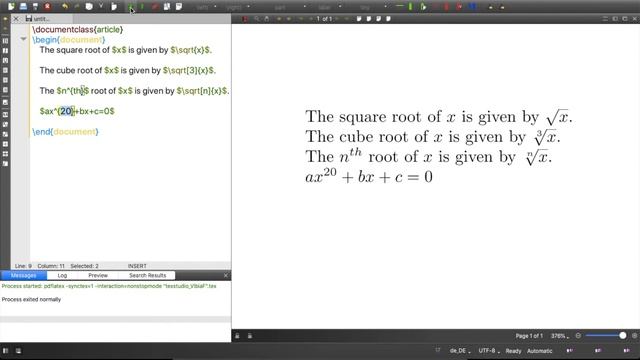This screenshot has width=640, height=360.
Task: Close the document using the red X toolbar icon
Action: point(47,7)
